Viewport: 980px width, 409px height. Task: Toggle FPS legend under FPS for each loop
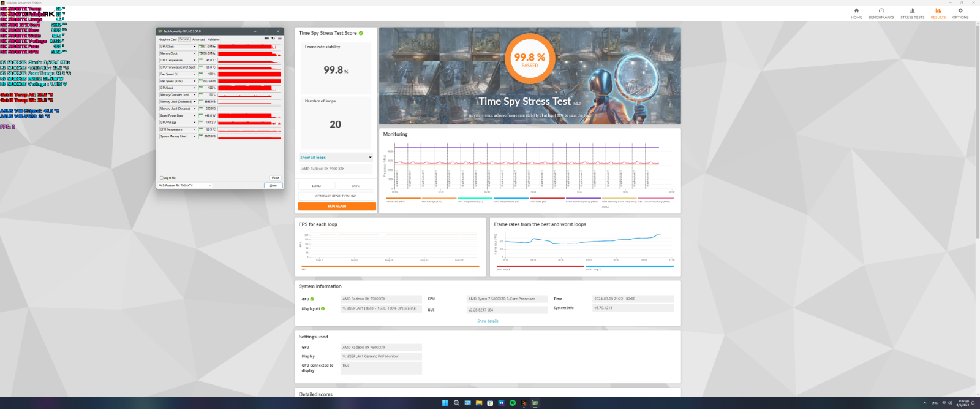(390, 268)
